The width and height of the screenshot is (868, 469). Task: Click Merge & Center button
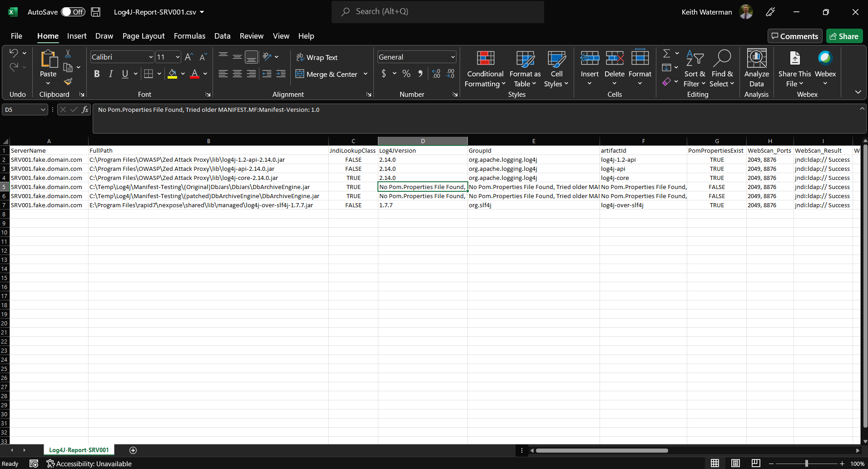[x=327, y=74]
